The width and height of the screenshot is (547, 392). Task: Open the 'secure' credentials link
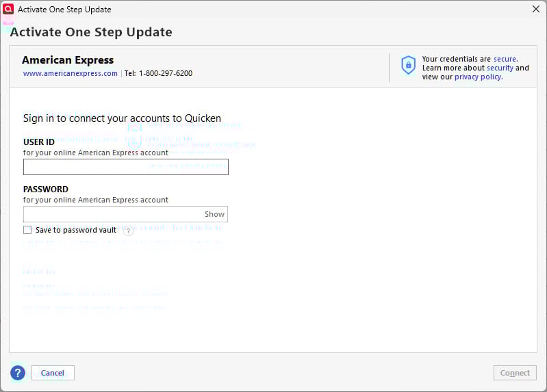pos(505,59)
